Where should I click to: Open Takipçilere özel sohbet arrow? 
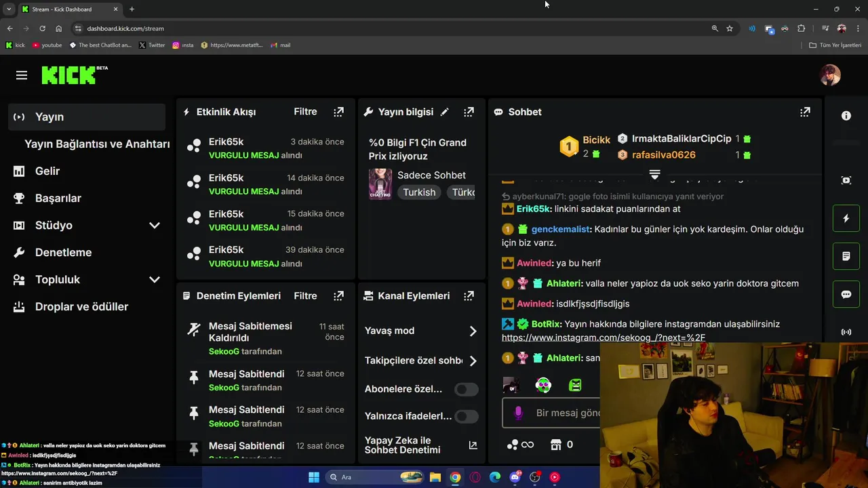[x=473, y=361]
